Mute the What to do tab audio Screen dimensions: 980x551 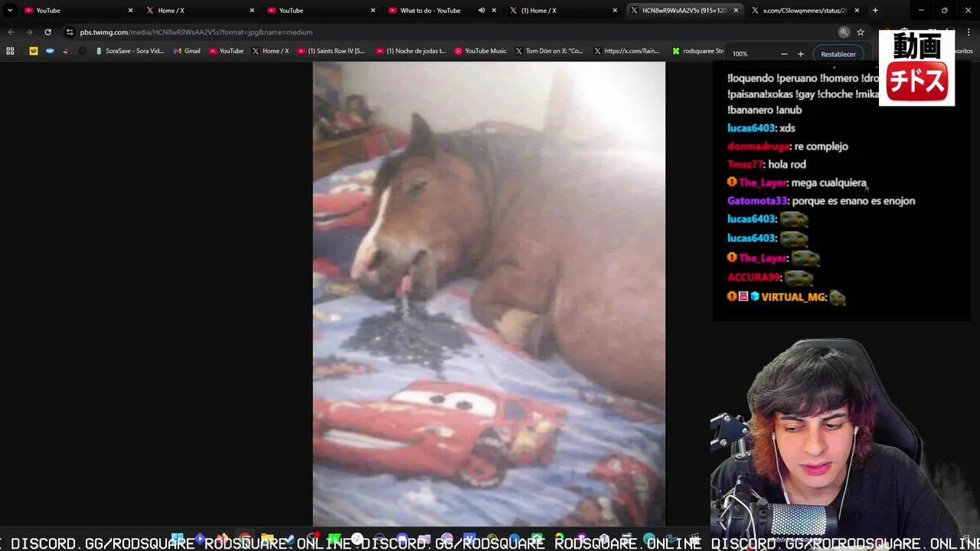(x=482, y=10)
